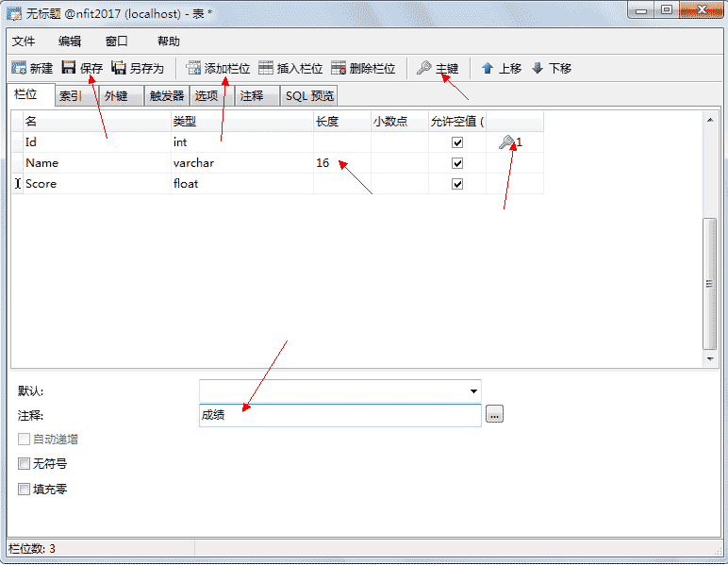Image resolution: width=728 pixels, height=565 pixels.
Task: Open the 帮助 menu
Action: coord(169,42)
